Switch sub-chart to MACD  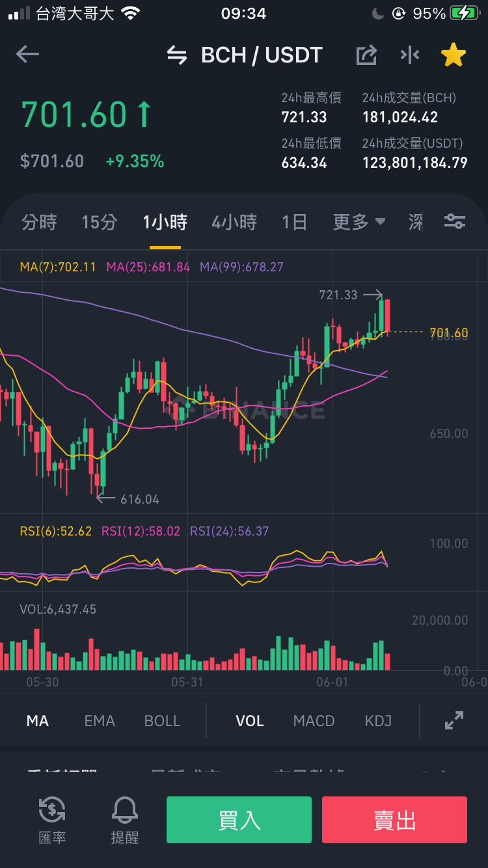tap(314, 721)
